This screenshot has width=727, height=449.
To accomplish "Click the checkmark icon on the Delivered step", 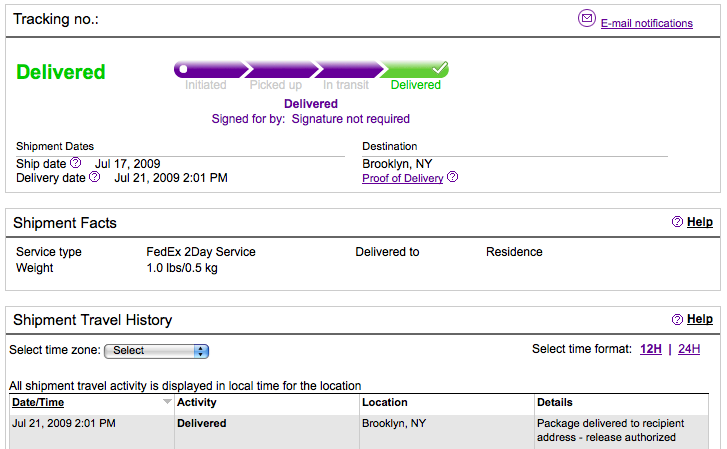I will coord(439,69).
